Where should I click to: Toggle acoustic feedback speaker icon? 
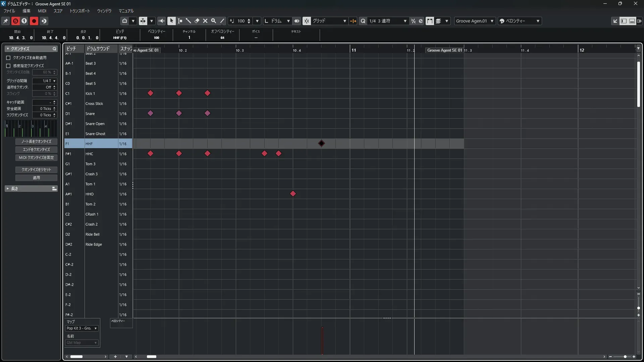(161, 21)
